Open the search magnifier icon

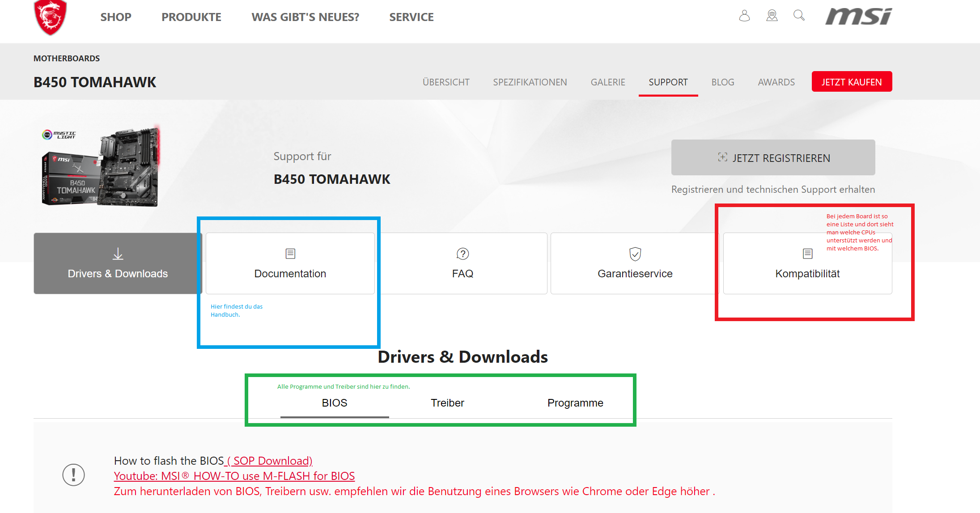[x=799, y=16]
